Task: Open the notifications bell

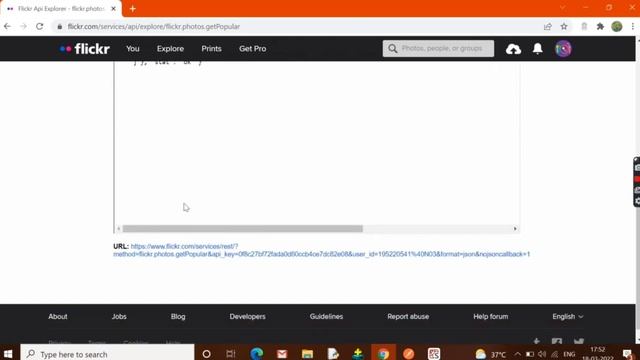Action: point(538,49)
